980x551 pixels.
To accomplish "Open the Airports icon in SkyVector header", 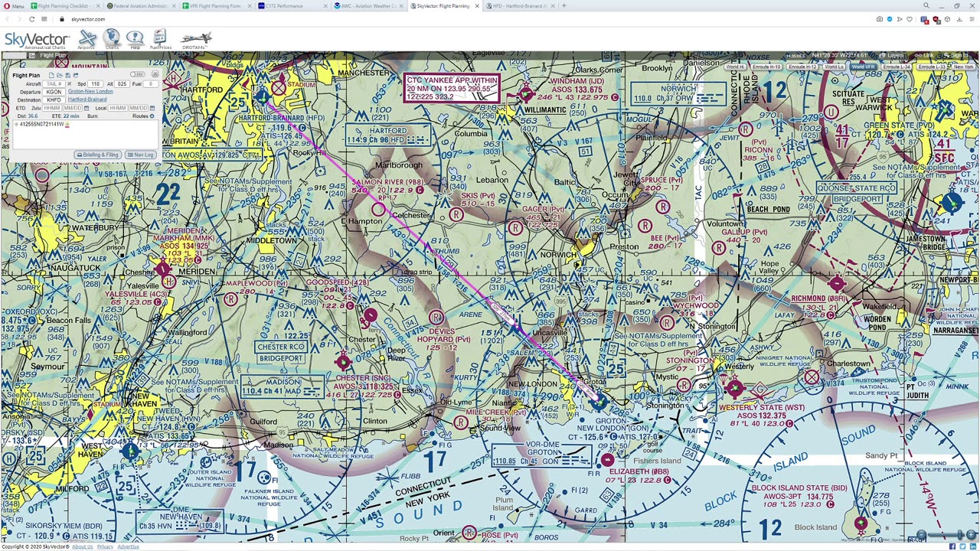I will coord(87,39).
